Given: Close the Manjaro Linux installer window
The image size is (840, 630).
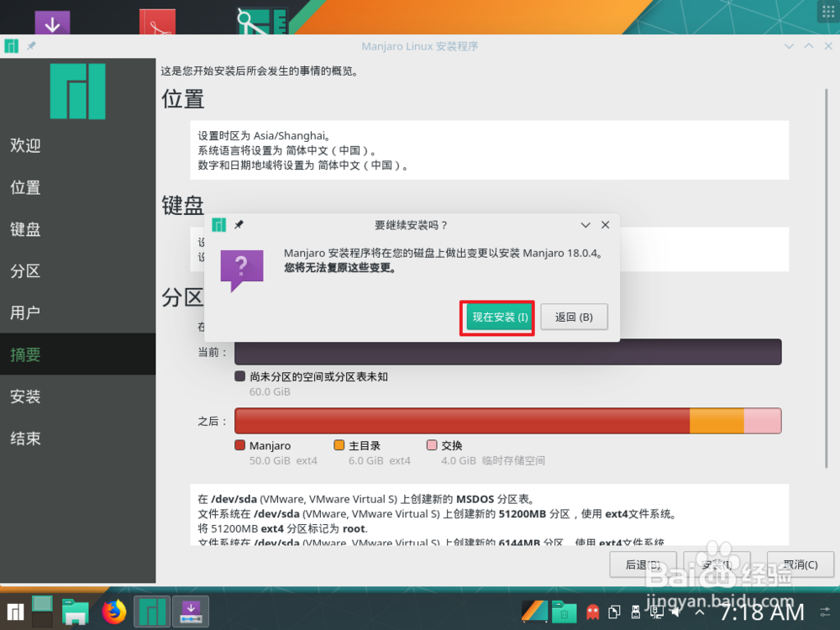Looking at the screenshot, I should (x=828, y=46).
